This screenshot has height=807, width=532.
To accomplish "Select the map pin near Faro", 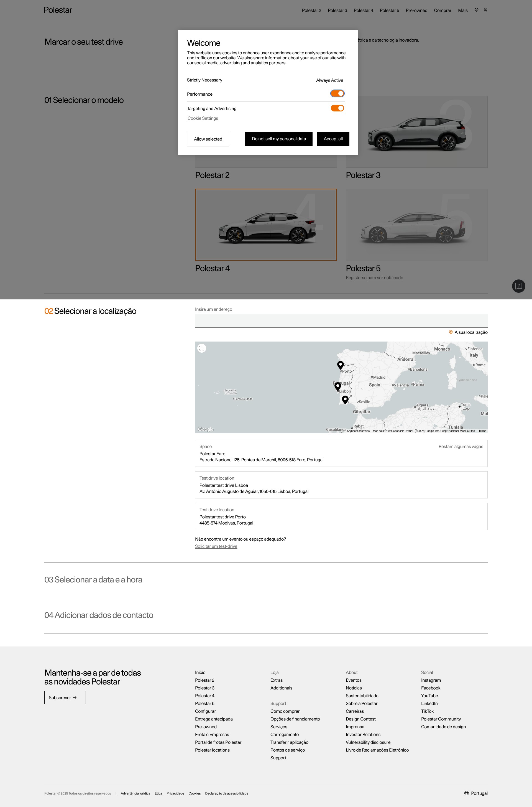I will pyautogui.click(x=345, y=400).
